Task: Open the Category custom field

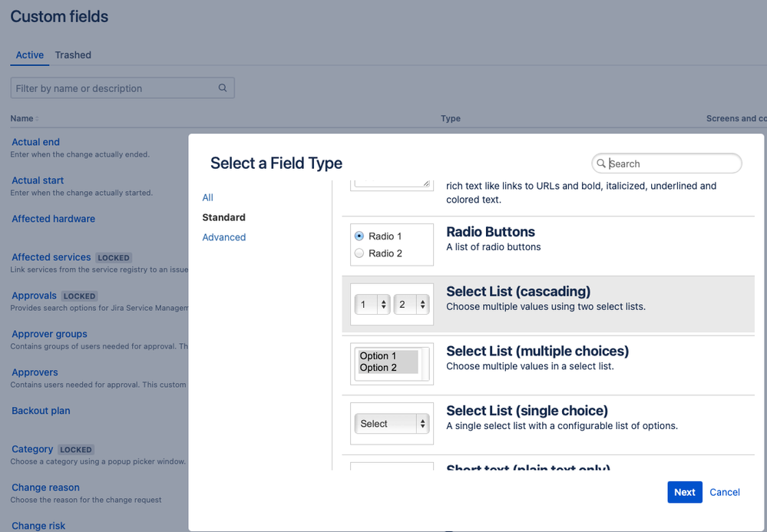Action: [x=32, y=449]
